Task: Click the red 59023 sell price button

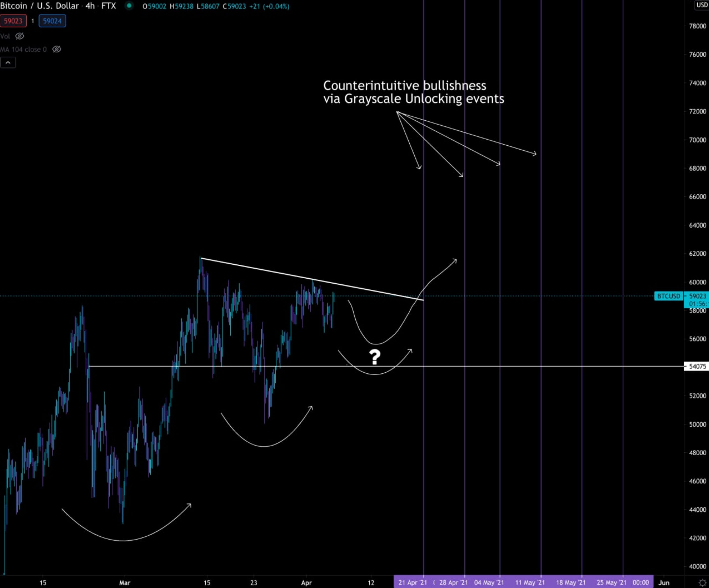Action: pyautogui.click(x=13, y=21)
